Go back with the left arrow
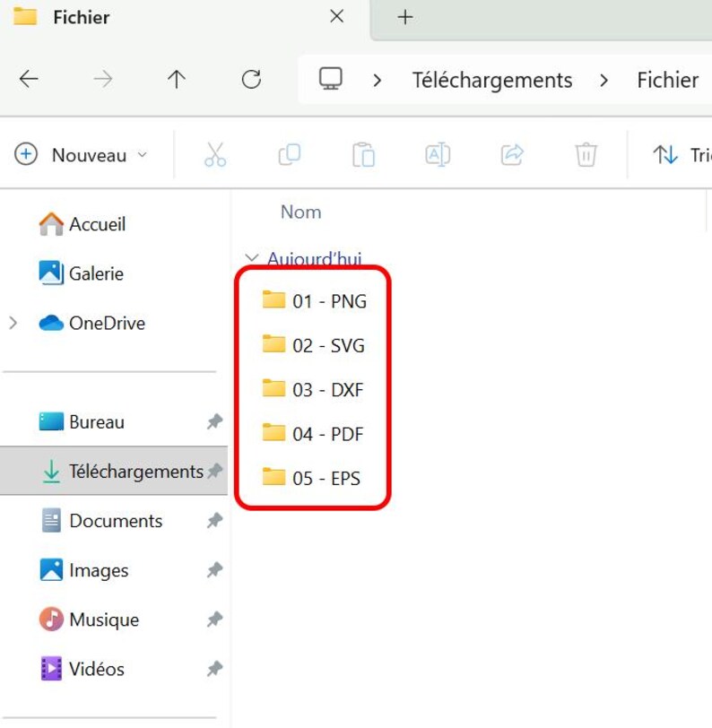This screenshot has height=728, width=712. [x=29, y=79]
